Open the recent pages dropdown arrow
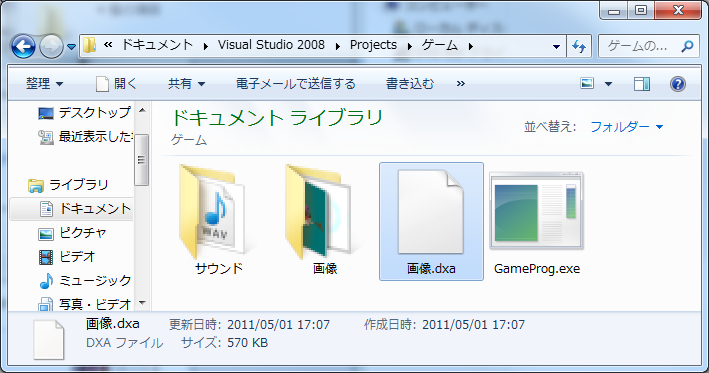The image size is (709, 373). click(x=71, y=47)
